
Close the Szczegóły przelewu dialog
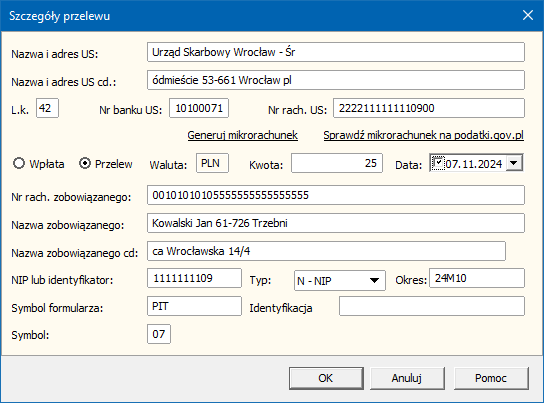pos(528,15)
